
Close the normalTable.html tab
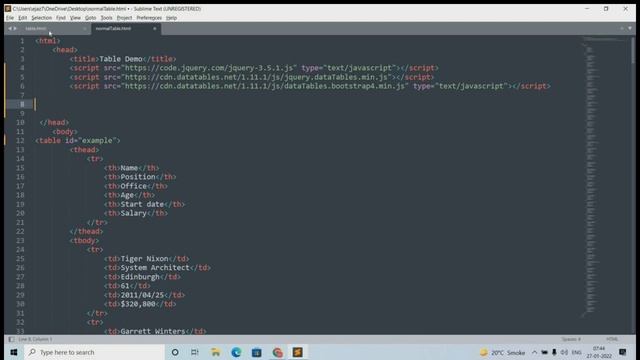155,29
